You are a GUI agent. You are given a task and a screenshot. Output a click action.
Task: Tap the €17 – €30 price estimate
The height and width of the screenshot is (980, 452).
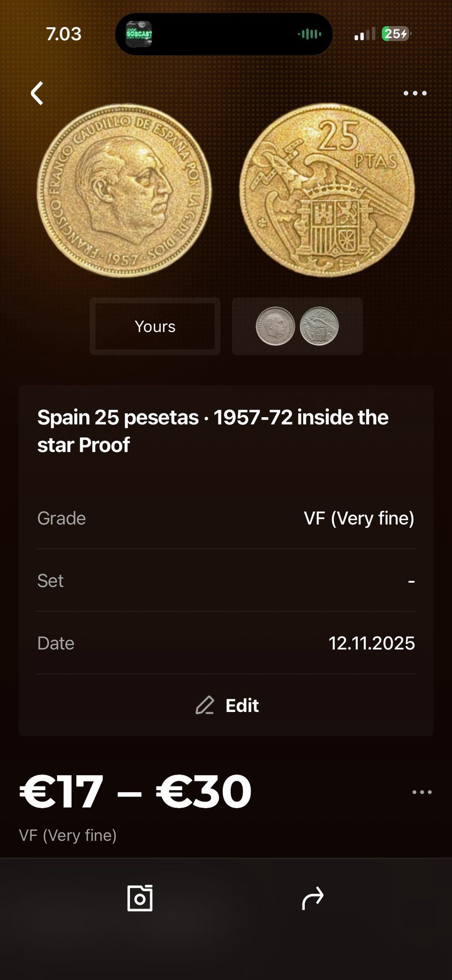[x=136, y=792]
